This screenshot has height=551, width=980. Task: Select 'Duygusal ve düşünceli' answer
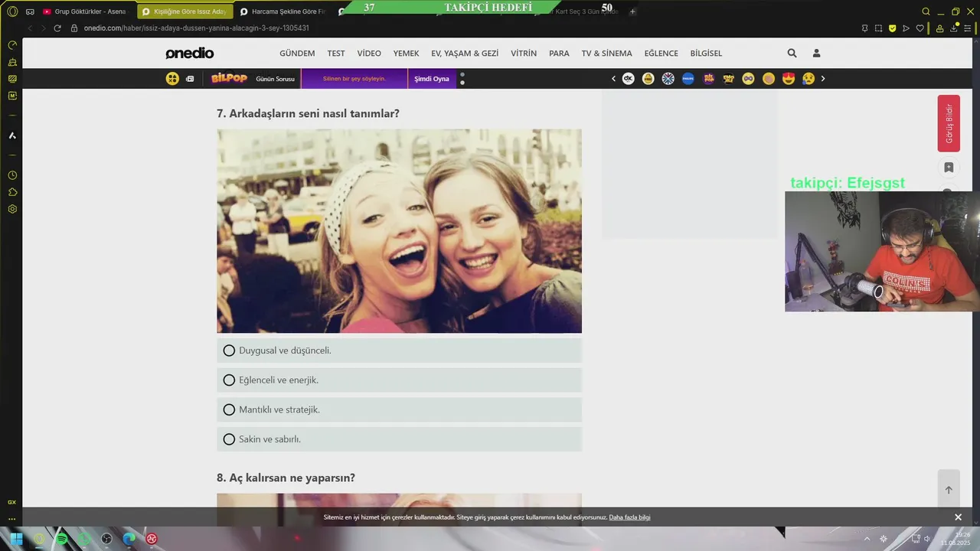coord(399,350)
